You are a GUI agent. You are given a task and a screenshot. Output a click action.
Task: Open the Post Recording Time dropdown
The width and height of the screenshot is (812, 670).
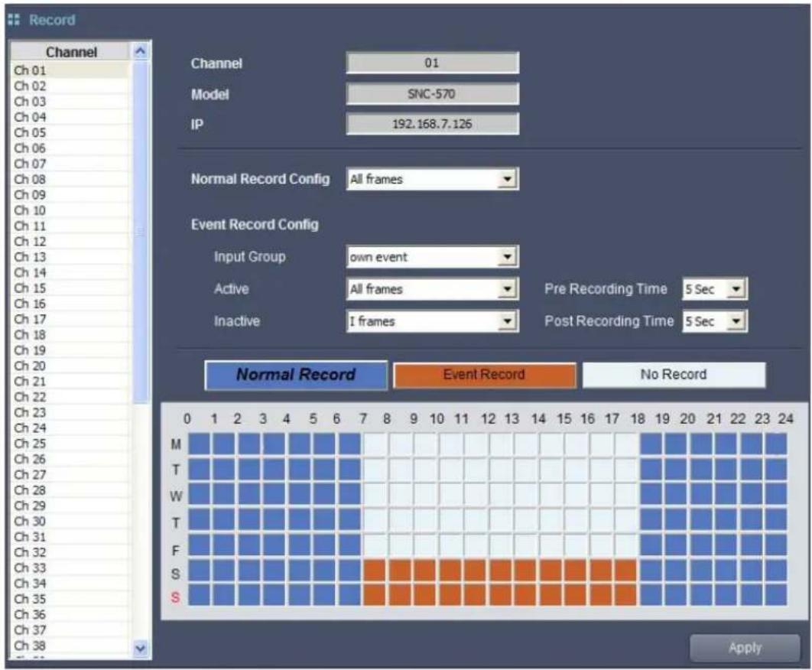tap(736, 321)
